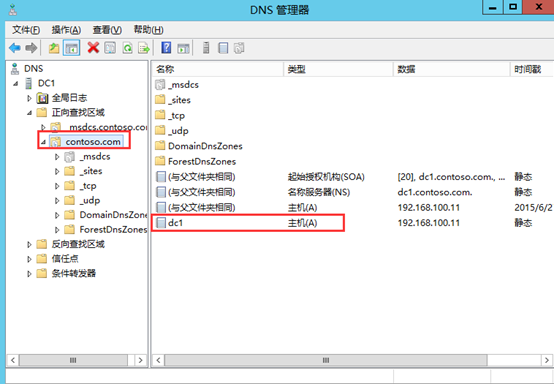Image resolution: width=554 pixels, height=384 pixels.
Task: Click the Export list toolbar icon
Action: 144,48
